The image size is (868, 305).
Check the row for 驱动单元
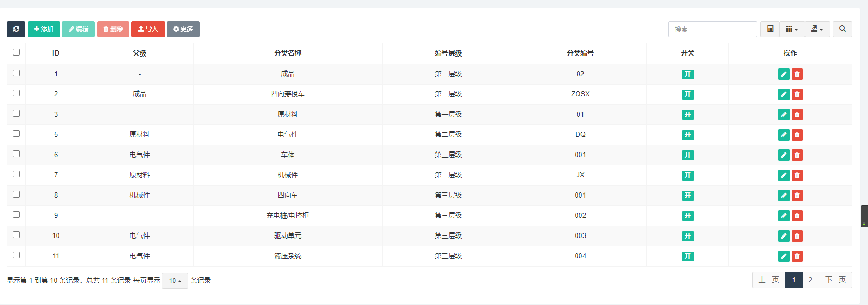coord(17,235)
